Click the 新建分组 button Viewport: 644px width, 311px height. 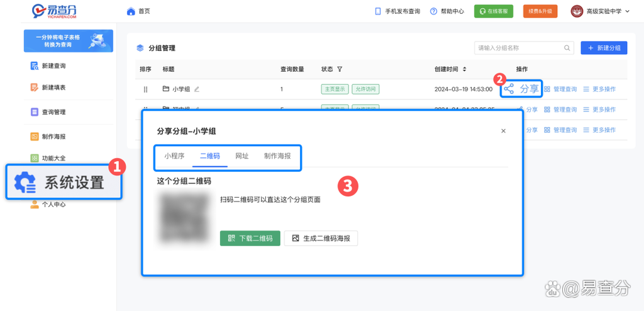(x=604, y=48)
